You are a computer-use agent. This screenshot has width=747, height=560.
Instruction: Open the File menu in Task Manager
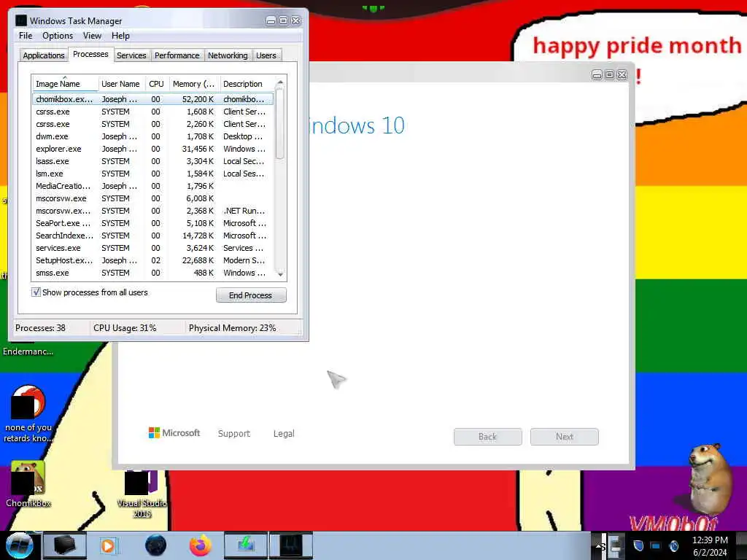click(x=26, y=36)
